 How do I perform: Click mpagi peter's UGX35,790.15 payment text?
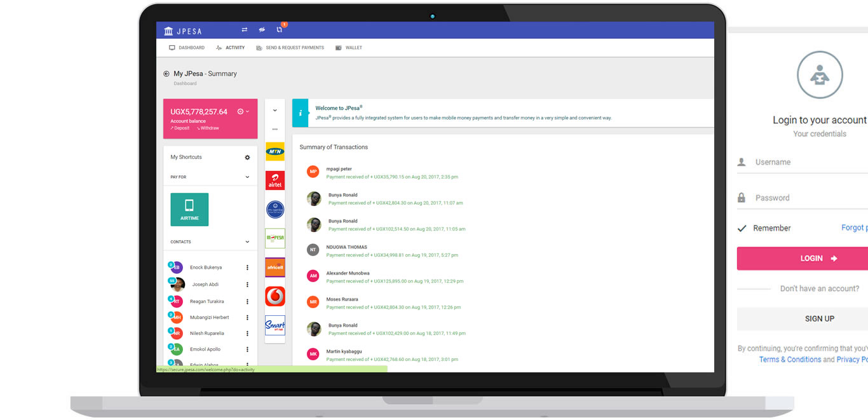pos(392,177)
